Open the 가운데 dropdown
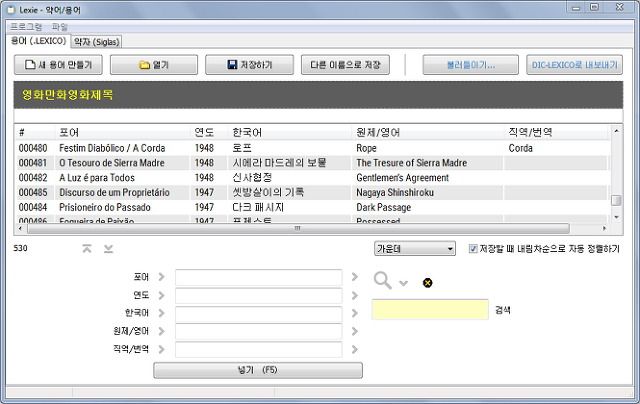Image resolution: width=640 pixels, height=404 pixels. [x=415, y=249]
